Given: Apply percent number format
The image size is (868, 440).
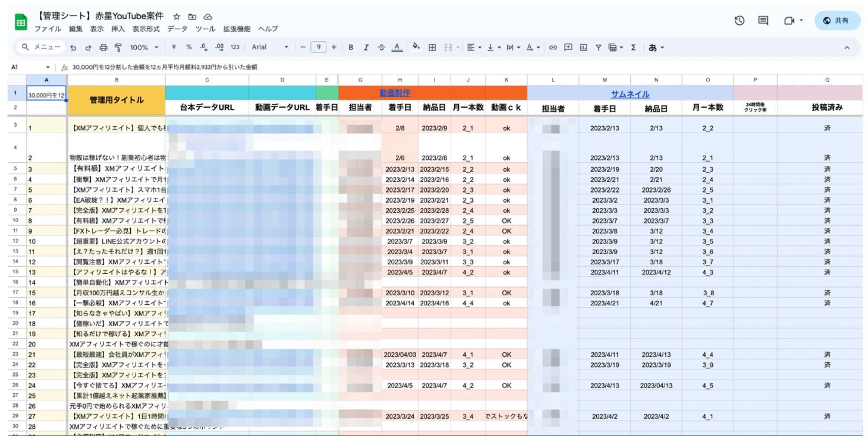Looking at the screenshot, I should [x=189, y=47].
